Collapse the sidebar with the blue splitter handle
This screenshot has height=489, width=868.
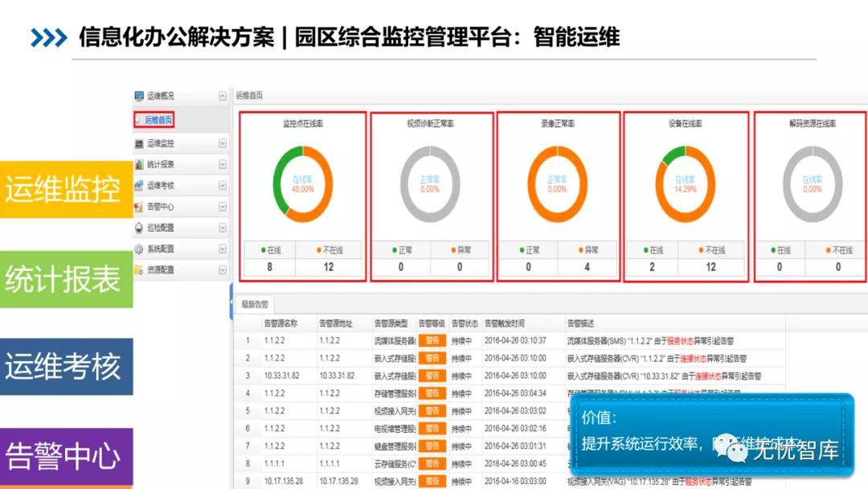[x=231, y=302]
